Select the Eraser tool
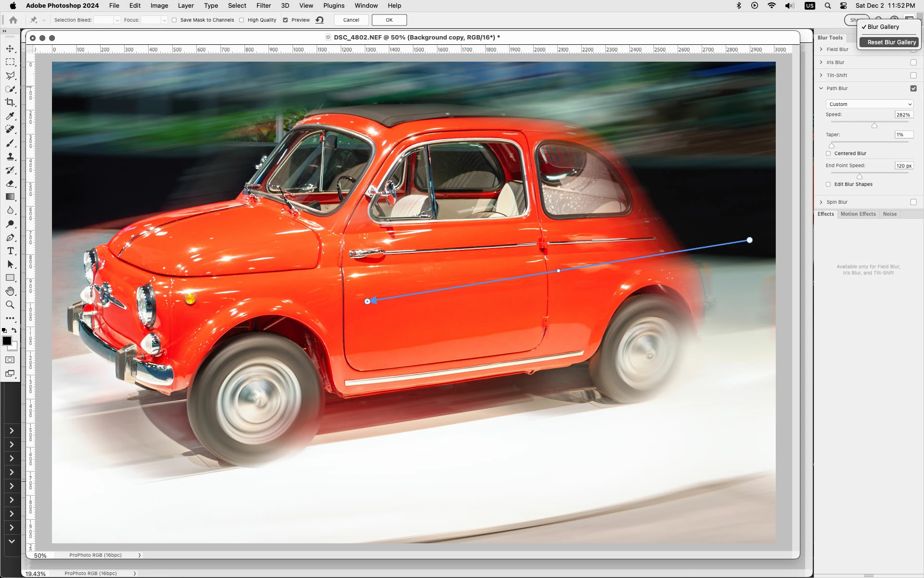Viewport: 924px width, 578px height. click(x=10, y=184)
